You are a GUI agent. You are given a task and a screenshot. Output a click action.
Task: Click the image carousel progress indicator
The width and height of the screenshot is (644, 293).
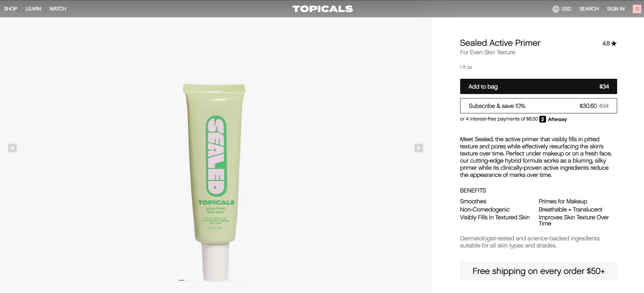tap(215, 280)
